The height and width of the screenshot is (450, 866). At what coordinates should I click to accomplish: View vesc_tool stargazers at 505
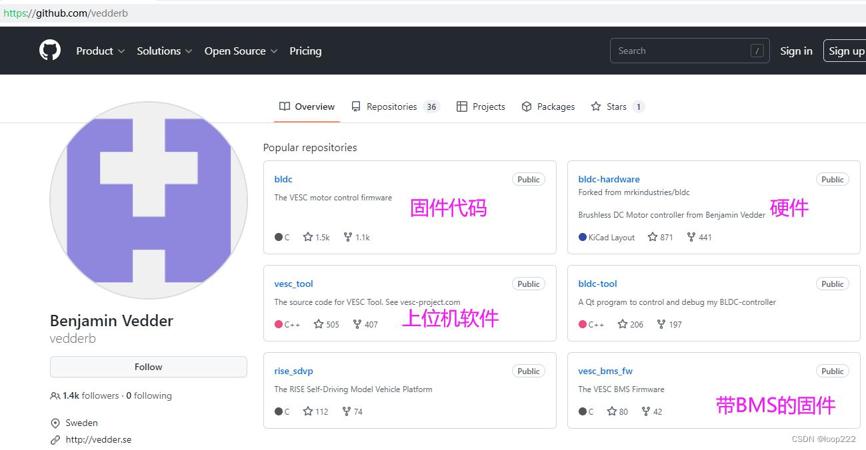point(326,324)
